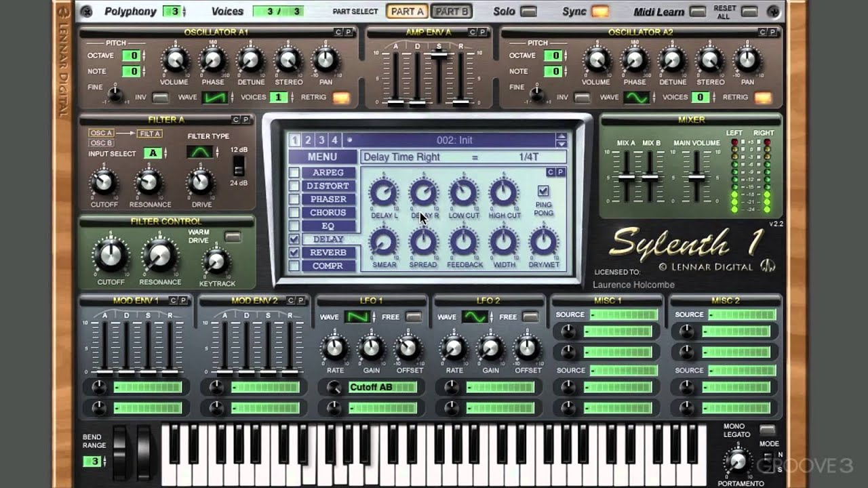Open Oscillator A2 Wave selector
This screenshot has height=488, width=868.
coord(637,98)
